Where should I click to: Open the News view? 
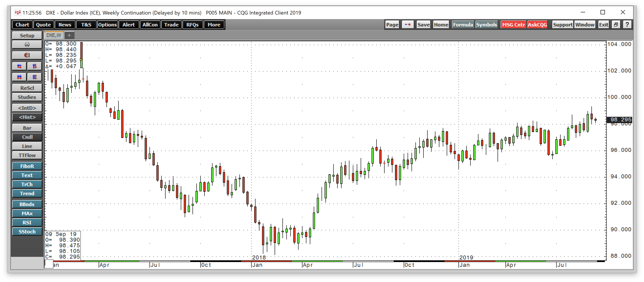tap(65, 25)
